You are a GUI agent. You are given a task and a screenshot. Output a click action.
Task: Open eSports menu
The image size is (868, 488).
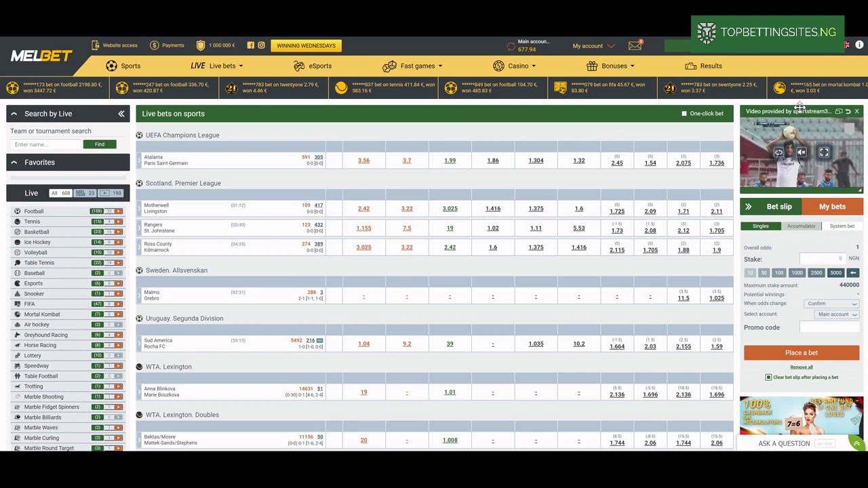313,66
